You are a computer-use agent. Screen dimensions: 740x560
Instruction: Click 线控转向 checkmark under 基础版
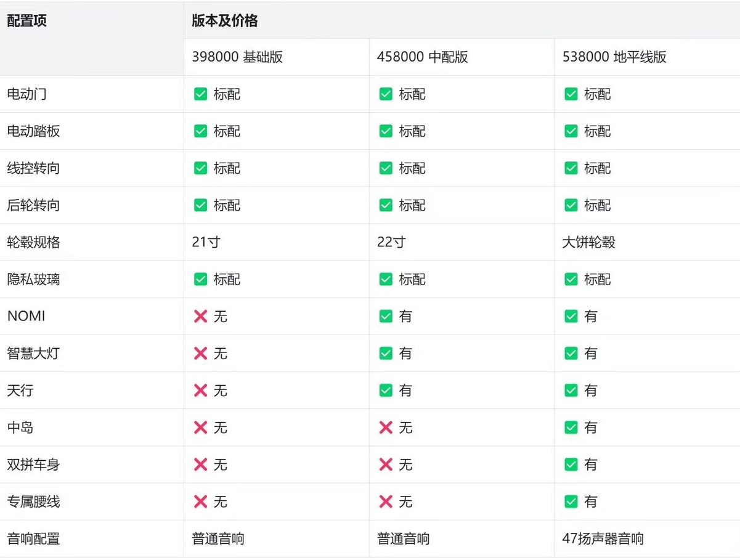(200, 168)
